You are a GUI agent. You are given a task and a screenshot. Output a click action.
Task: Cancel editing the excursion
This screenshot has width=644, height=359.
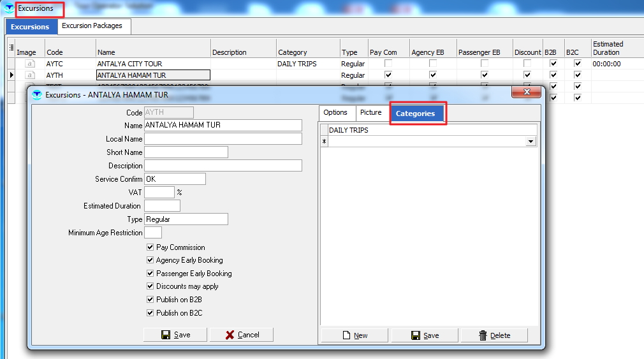point(242,335)
